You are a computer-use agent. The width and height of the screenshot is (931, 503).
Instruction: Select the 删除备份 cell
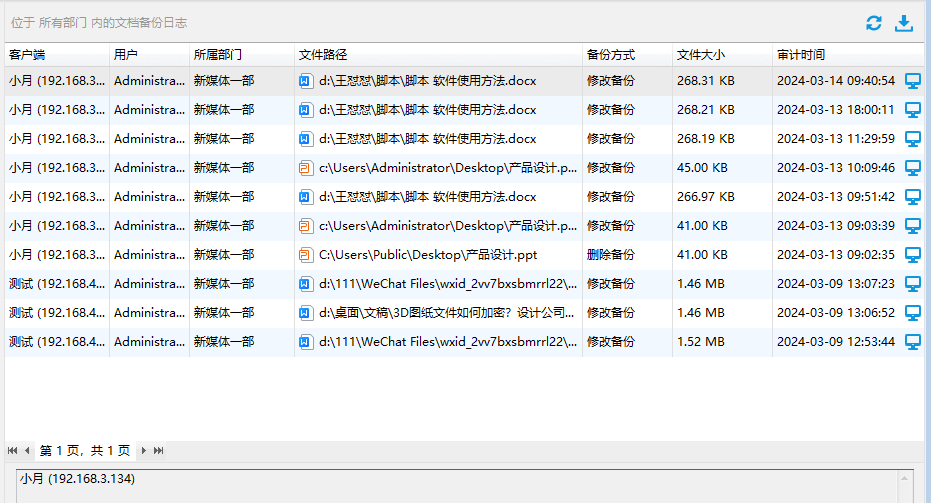611,255
